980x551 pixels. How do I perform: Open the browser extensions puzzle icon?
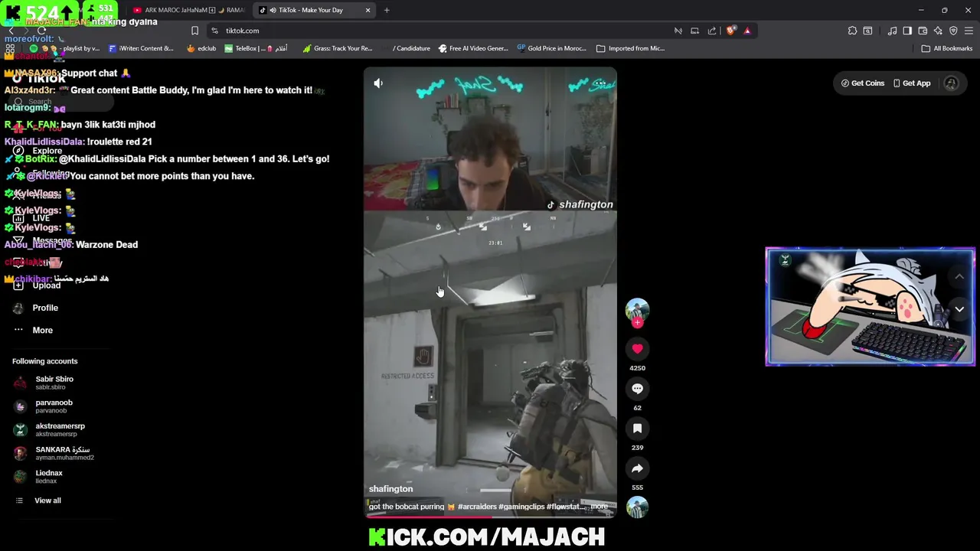[852, 31]
